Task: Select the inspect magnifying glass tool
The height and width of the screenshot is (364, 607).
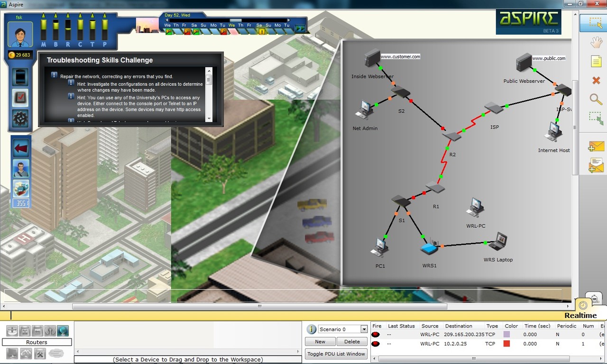Action: 596,99
